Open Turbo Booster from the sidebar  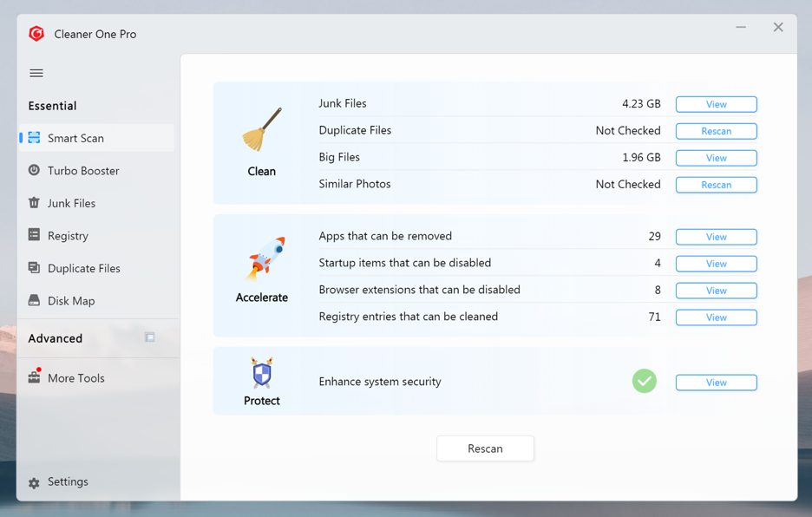pos(83,171)
